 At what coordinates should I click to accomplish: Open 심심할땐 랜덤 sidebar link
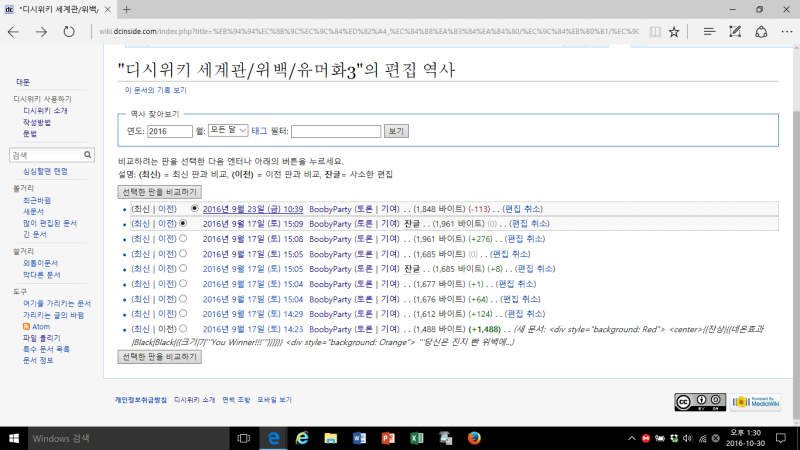[x=45, y=171]
